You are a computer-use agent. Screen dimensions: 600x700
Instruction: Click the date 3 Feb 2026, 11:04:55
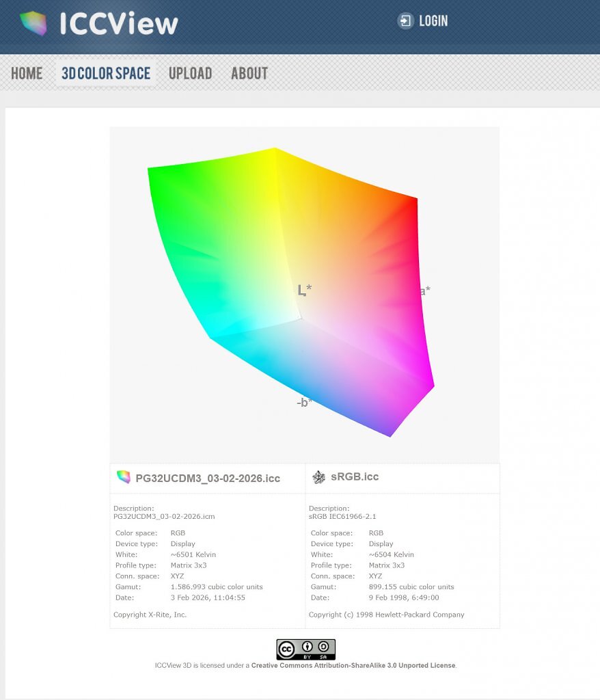208,597
